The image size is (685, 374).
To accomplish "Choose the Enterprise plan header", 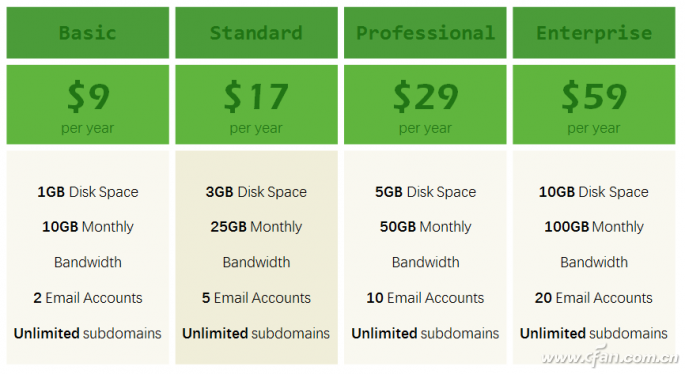I will (594, 33).
